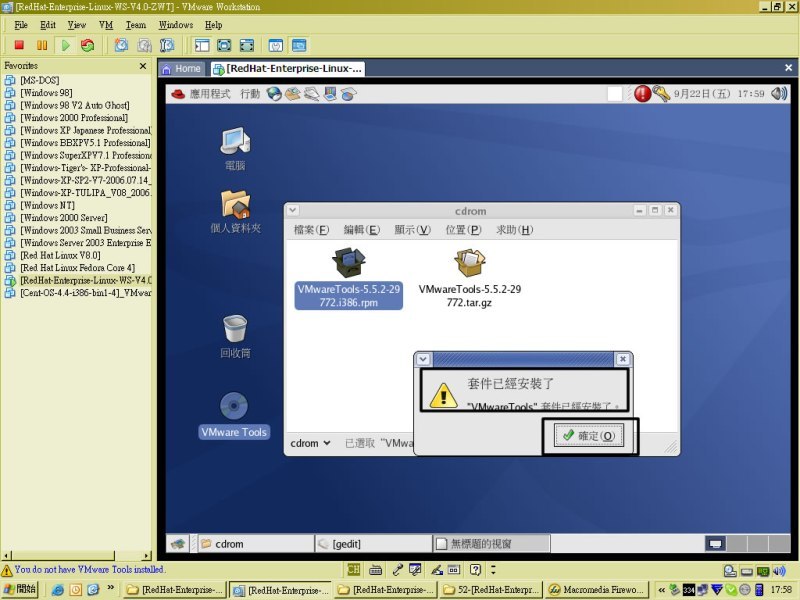
Task: Open VMware Workstation File menu
Action: [21, 24]
